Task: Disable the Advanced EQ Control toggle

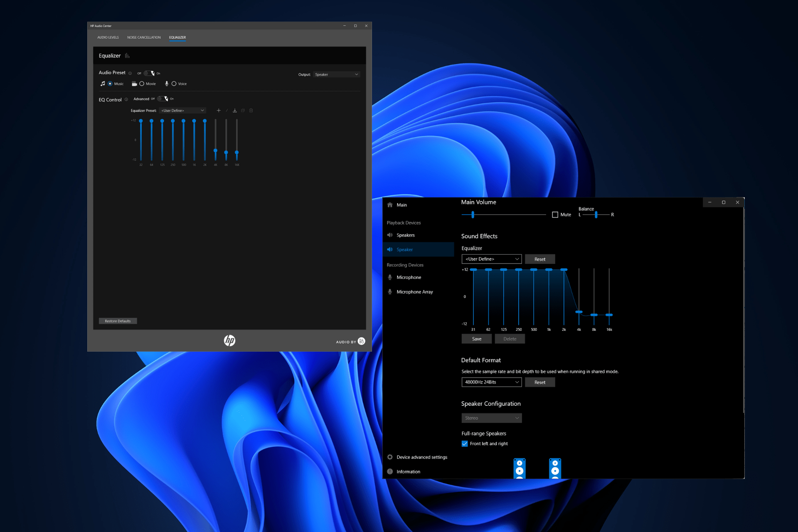Action: (161, 99)
